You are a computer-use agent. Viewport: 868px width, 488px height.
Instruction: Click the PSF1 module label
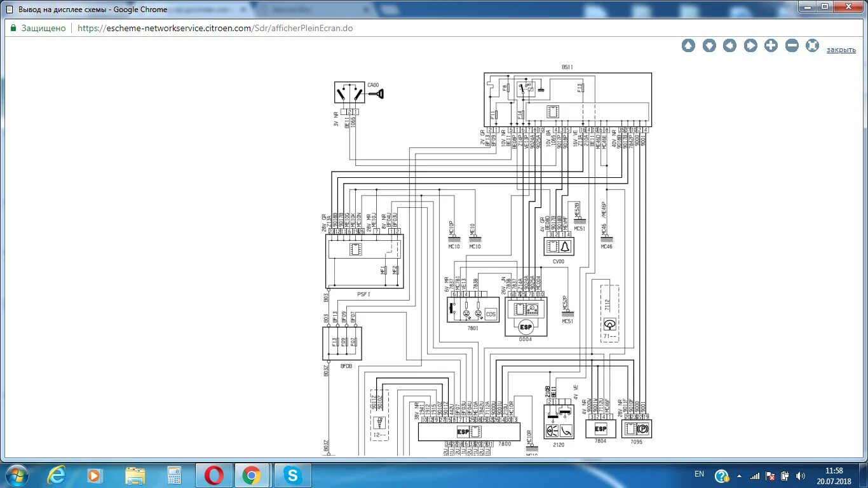(363, 294)
